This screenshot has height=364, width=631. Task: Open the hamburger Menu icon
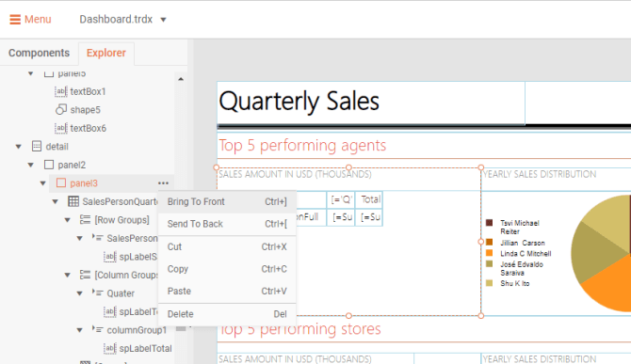pyautogui.click(x=15, y=20)
